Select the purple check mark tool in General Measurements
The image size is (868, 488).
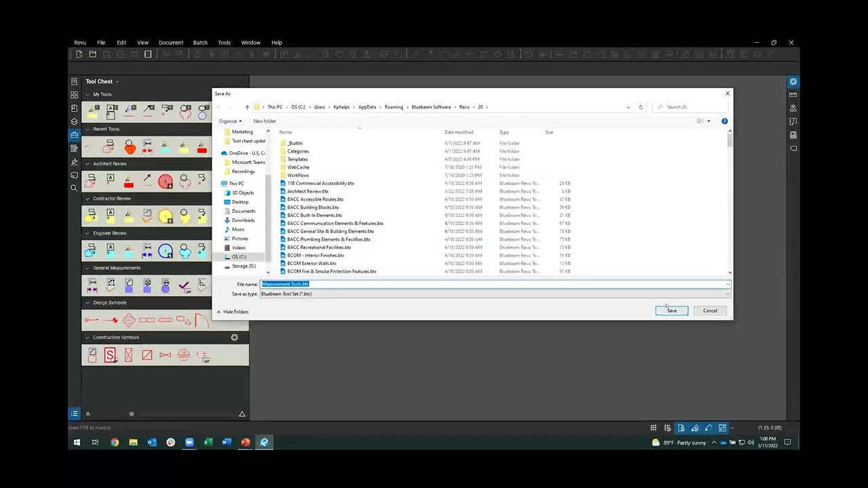point(184,286)
